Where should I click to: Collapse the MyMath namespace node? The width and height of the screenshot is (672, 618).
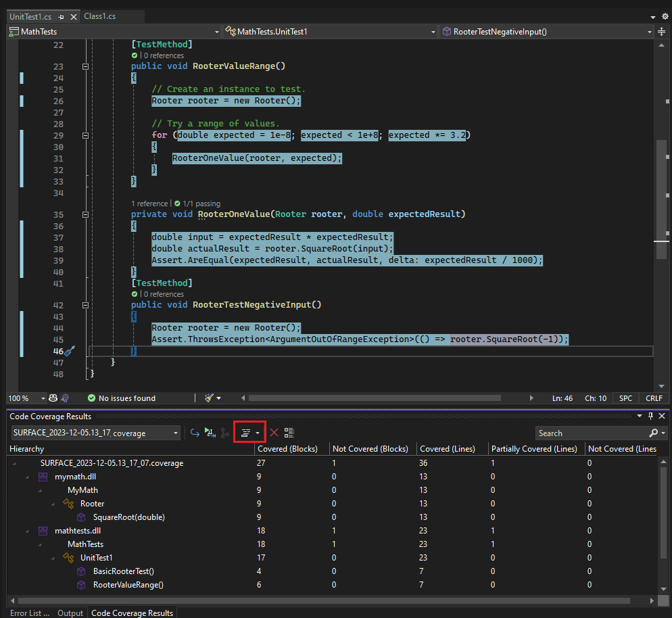pos(41,490)
